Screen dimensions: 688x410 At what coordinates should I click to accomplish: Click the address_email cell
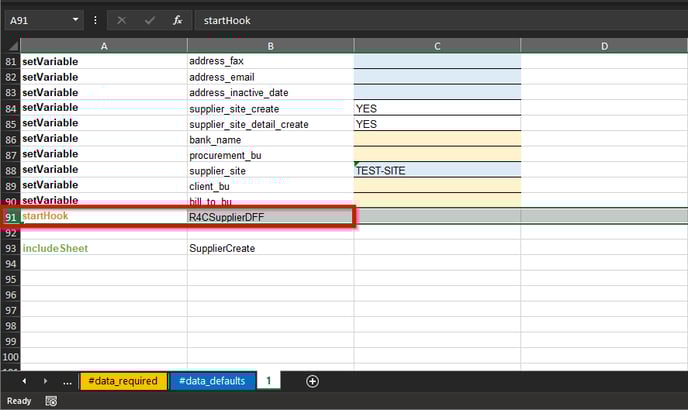(271, 77)
